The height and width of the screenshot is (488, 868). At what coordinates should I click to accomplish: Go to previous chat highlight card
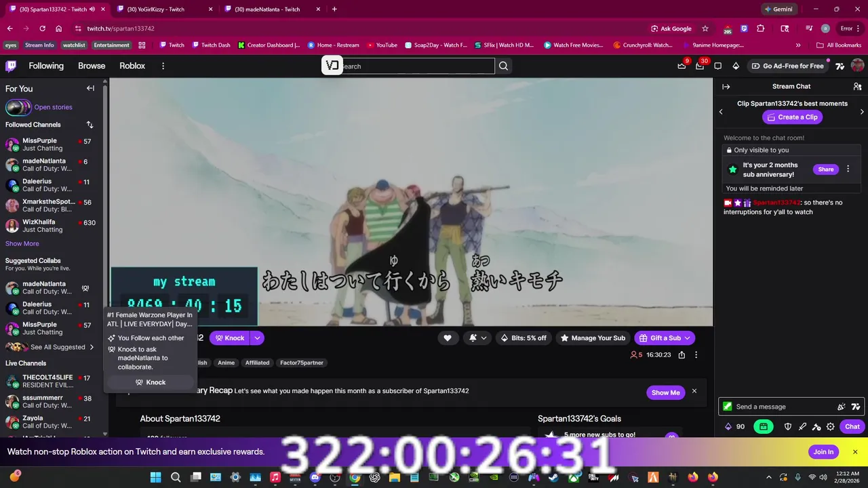[721, 111]
